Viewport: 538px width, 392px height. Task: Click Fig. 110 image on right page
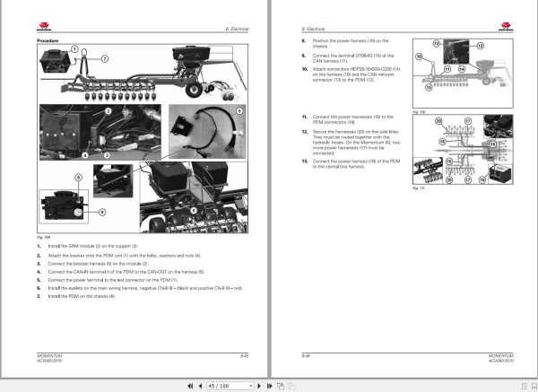tap(463, 74)
